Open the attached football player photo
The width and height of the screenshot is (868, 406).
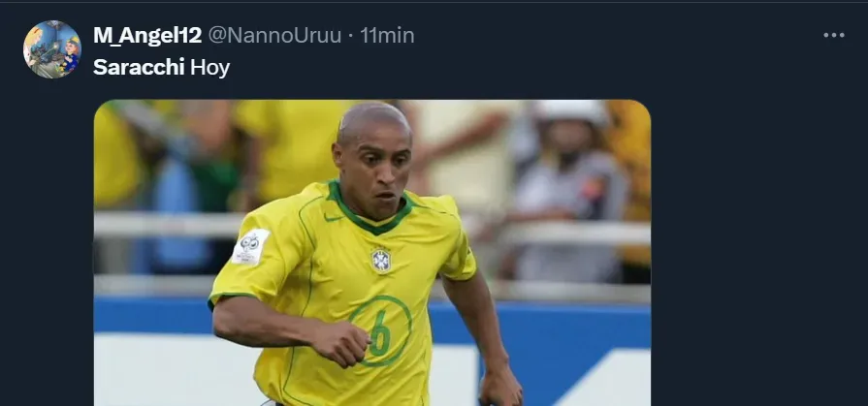372,253
